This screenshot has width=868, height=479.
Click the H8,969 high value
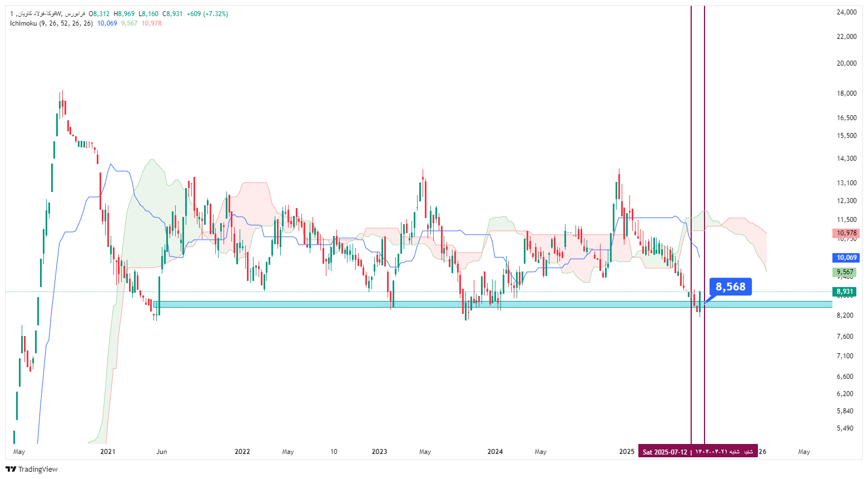coord(124,14)
